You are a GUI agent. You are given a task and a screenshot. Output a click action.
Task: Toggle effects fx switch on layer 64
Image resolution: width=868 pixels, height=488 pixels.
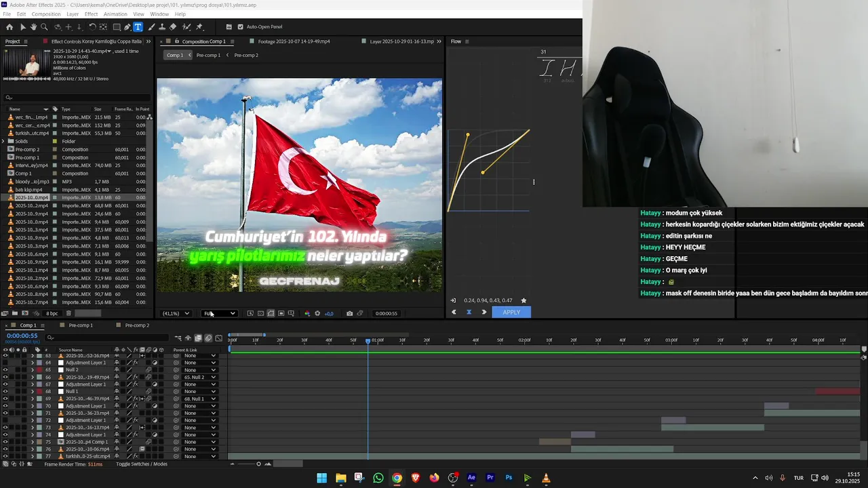click(x=135, y=363)
